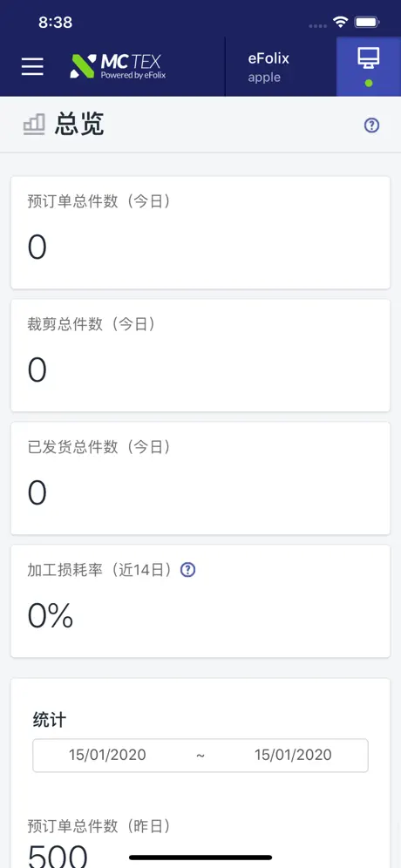
Task: Check the Wi-Fi status icon
Action: tap(340, 22)
